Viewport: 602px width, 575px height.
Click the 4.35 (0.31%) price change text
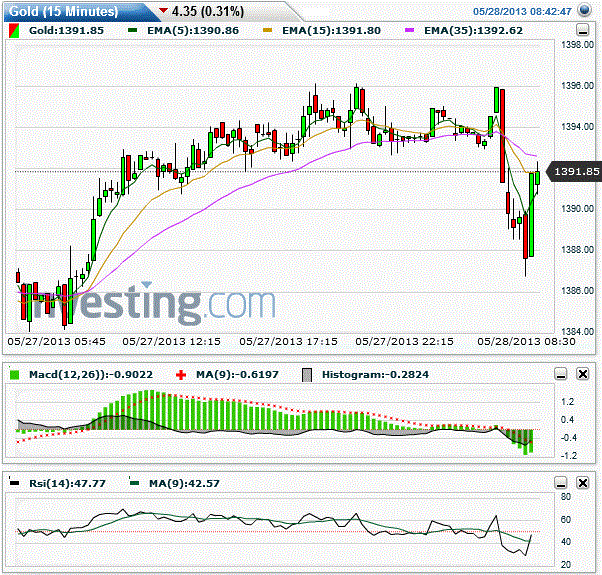tap(208, 12)
